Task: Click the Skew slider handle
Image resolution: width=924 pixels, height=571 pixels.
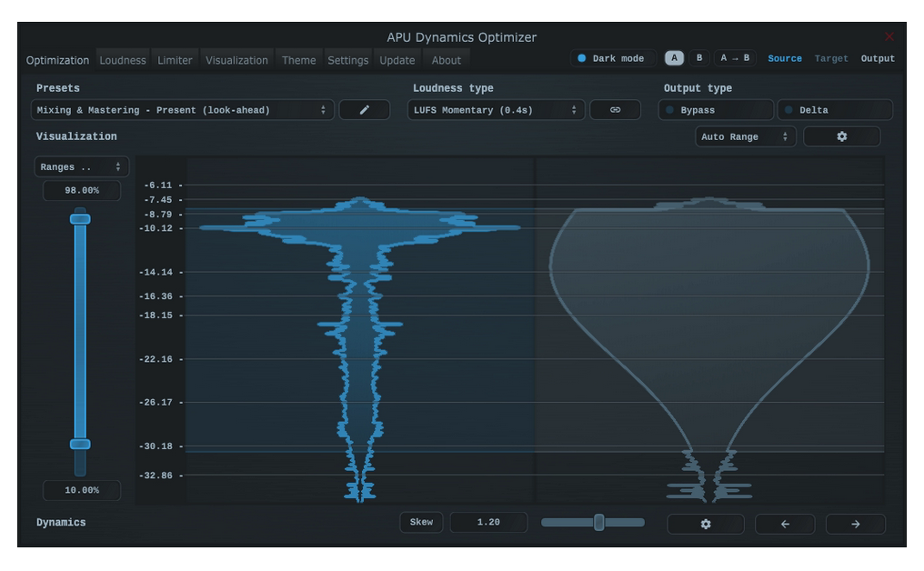Action: pos(598,522)
